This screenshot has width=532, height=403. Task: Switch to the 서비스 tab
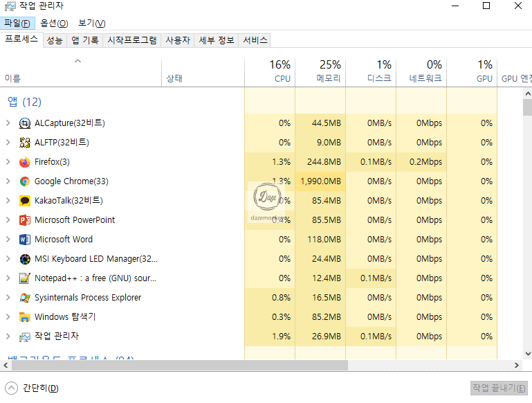point(255,40)
